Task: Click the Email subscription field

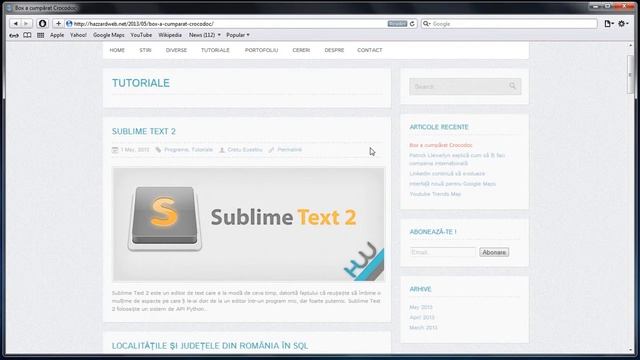Action: [x=443, y=252]
